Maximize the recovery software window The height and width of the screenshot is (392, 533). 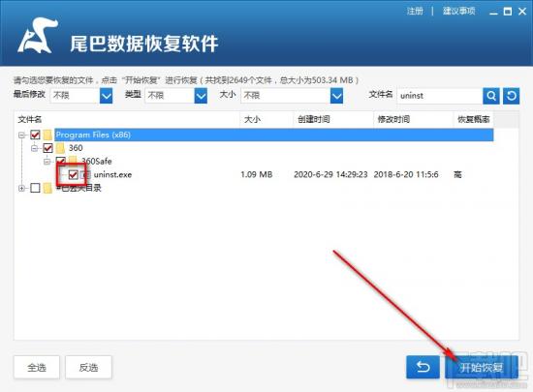[x=508, y=12]
